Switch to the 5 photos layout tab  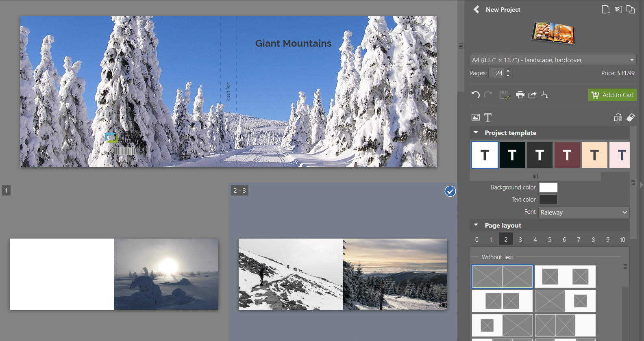click(x=550, y=239)
